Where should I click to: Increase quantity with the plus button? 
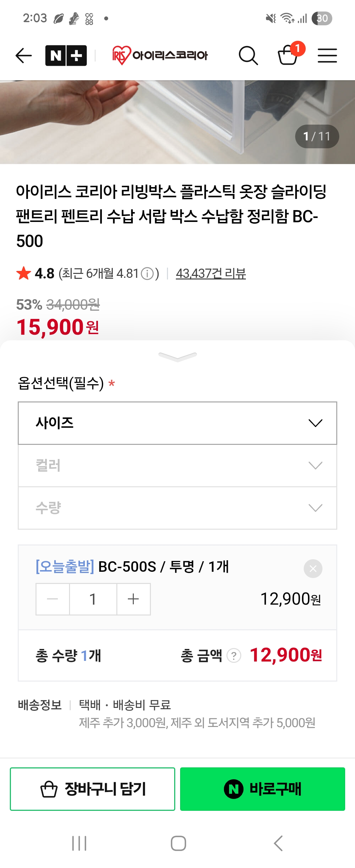133,599
